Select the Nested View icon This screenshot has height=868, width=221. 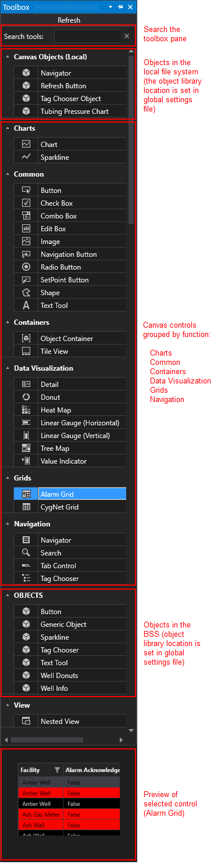pos(26,722)
